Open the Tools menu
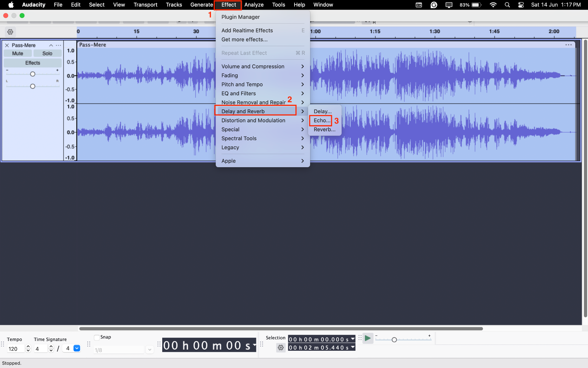The width and height of the screenshot is (588, 368). tap(278, 5)
